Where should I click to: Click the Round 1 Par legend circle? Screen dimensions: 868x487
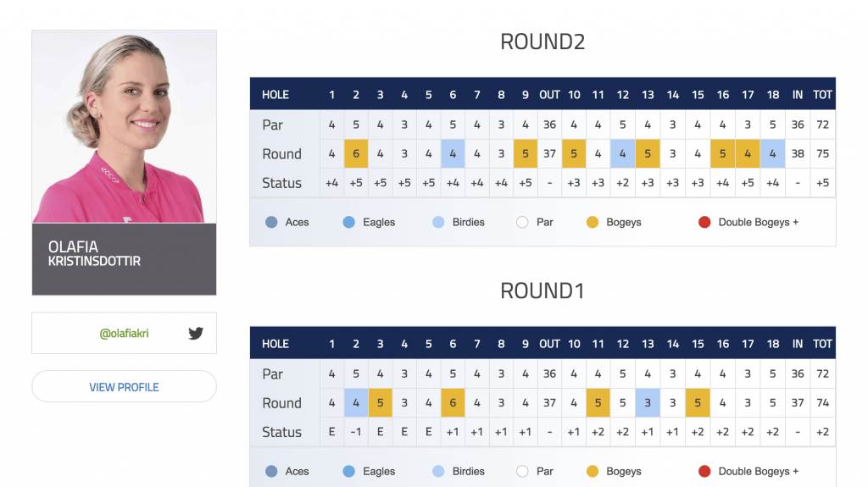click(x=523, y=471)
